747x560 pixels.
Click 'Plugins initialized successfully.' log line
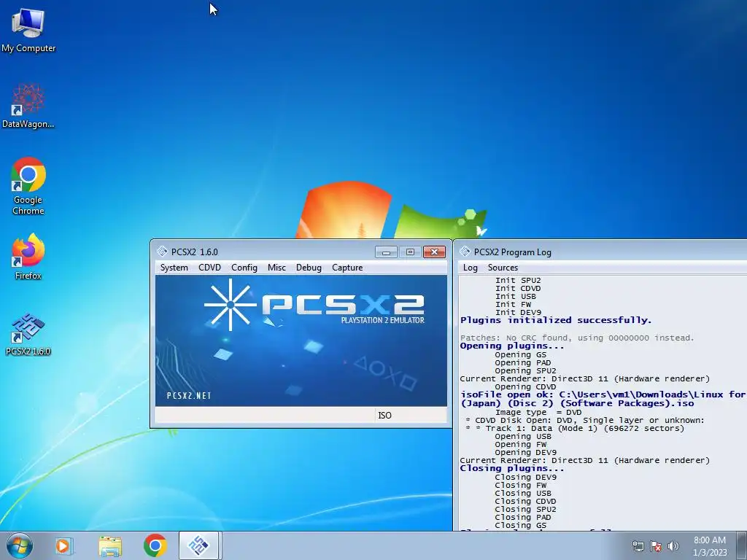coord(556,320)
